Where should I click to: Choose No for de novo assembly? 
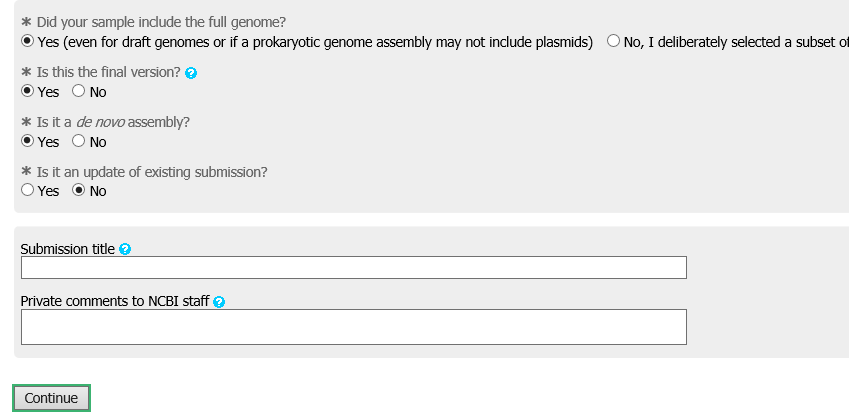(x=79, y=141)
